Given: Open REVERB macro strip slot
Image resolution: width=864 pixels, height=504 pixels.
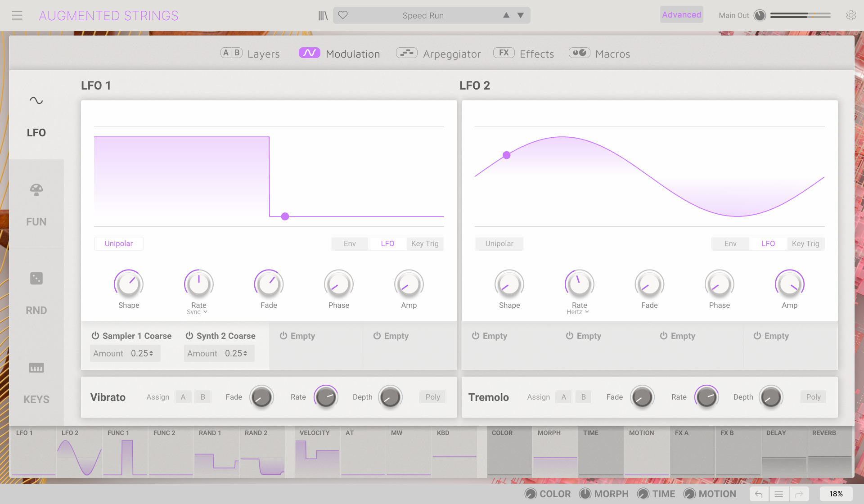Looking at the screenshot, I should point(830,452).
